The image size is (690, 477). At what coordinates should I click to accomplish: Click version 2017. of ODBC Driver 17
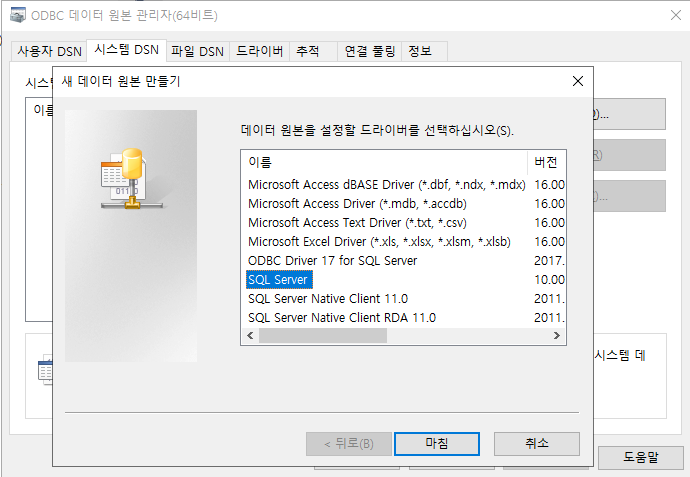pos(549,261)
